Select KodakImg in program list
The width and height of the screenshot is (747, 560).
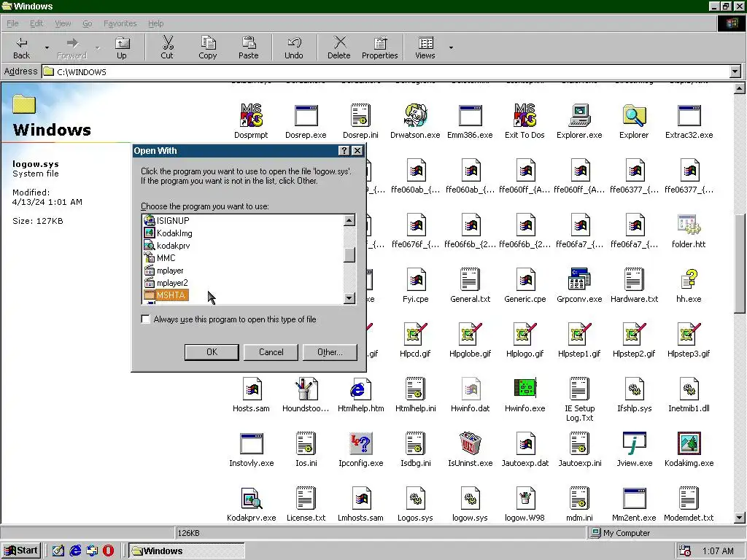[x=169, y=233]
